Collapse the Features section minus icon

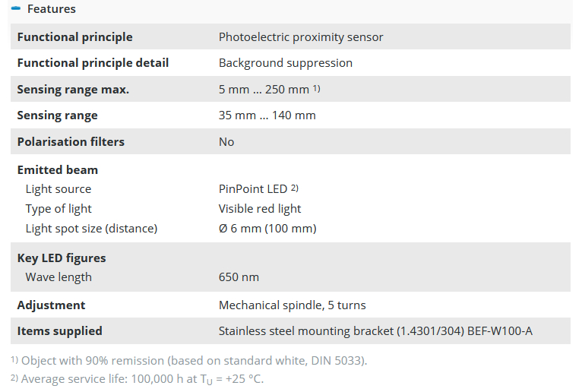point(16,9)
